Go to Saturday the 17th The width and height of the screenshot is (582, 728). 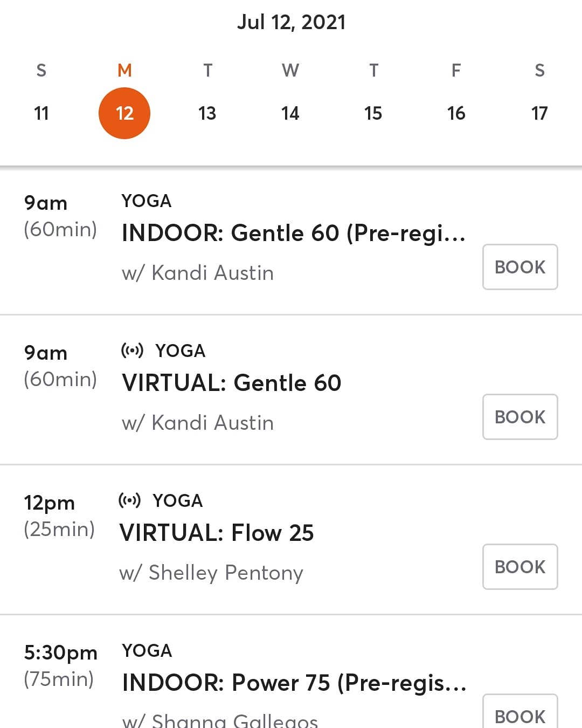point(539,113)
